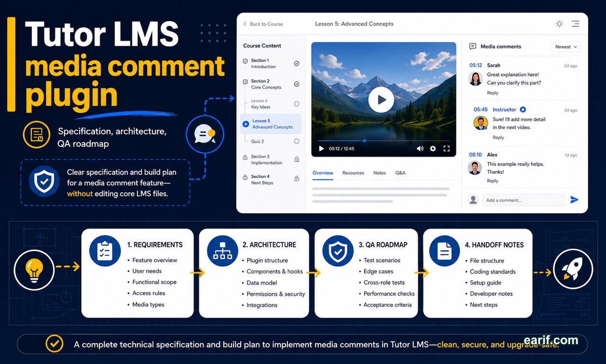This screenshot has width=606, height=364.
Task: Click the lock icon right of Section 3 Implementation
Action: 297,160
